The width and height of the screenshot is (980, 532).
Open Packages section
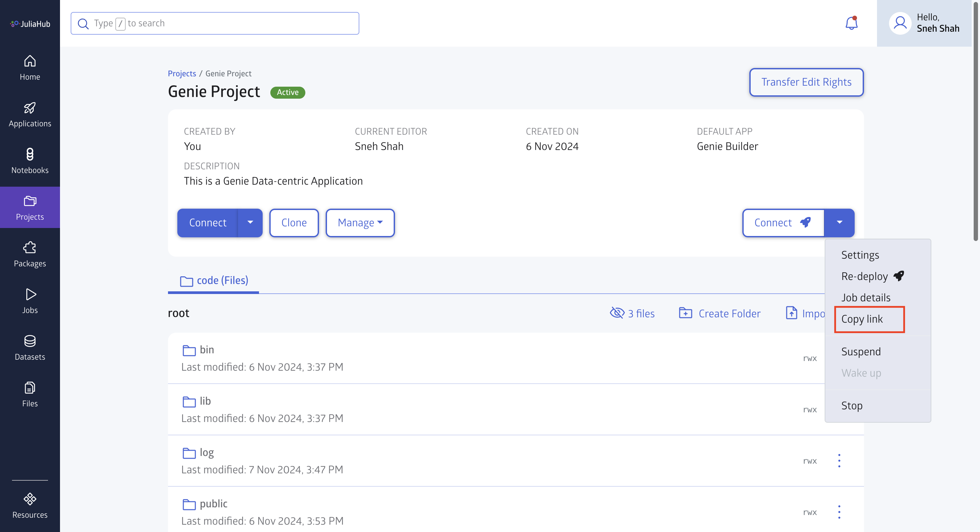30,255
